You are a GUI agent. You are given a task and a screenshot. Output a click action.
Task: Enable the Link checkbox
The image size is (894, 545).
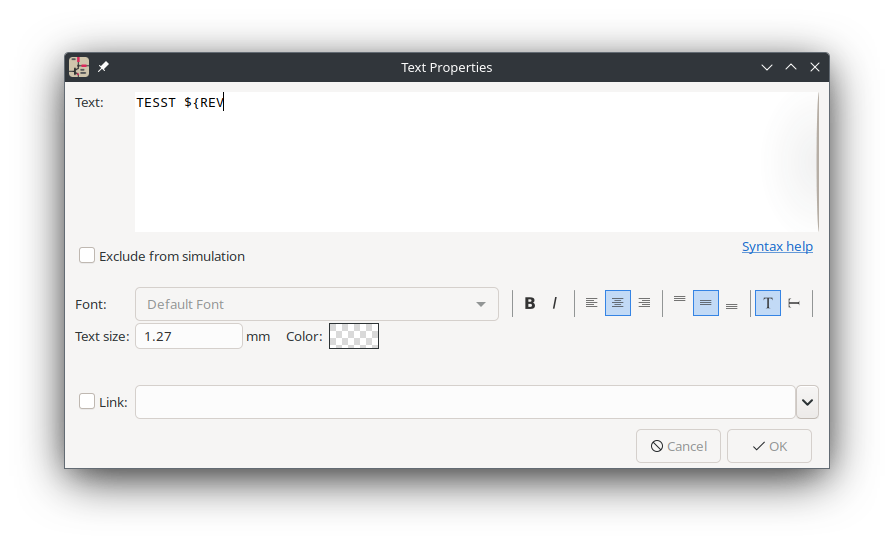(x=87, y=401)
